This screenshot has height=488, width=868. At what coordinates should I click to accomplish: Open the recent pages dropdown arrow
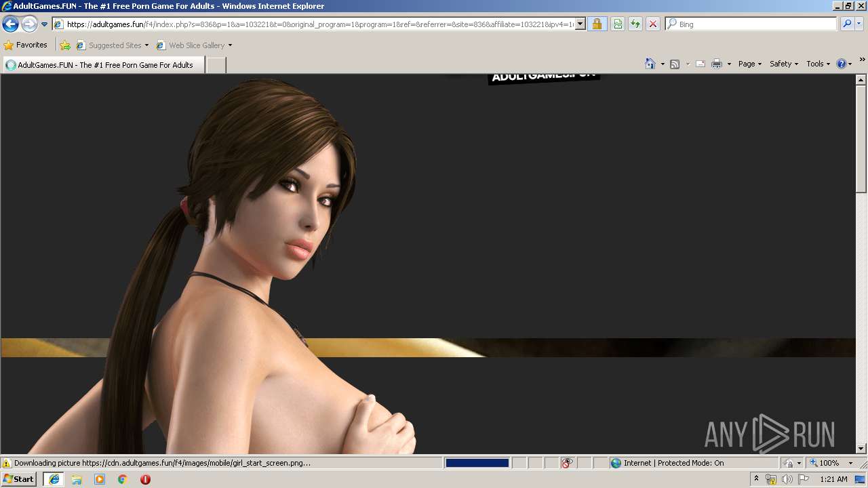tap(44, 24)
